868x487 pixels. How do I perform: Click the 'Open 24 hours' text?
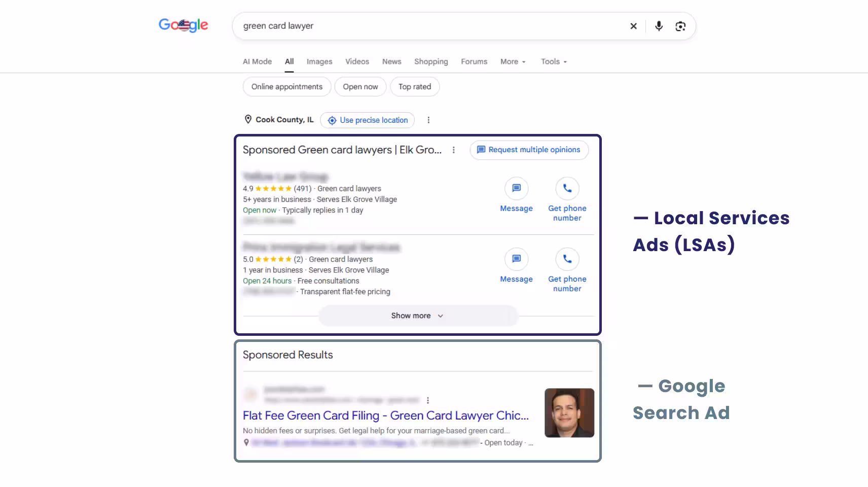coord(267,281)
